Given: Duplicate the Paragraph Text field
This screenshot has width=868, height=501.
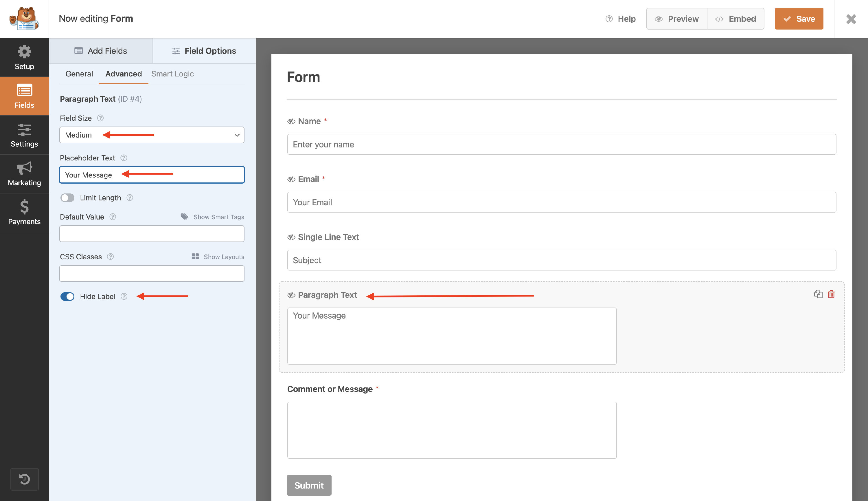Looking at the screenshot, I should (818, 294).
